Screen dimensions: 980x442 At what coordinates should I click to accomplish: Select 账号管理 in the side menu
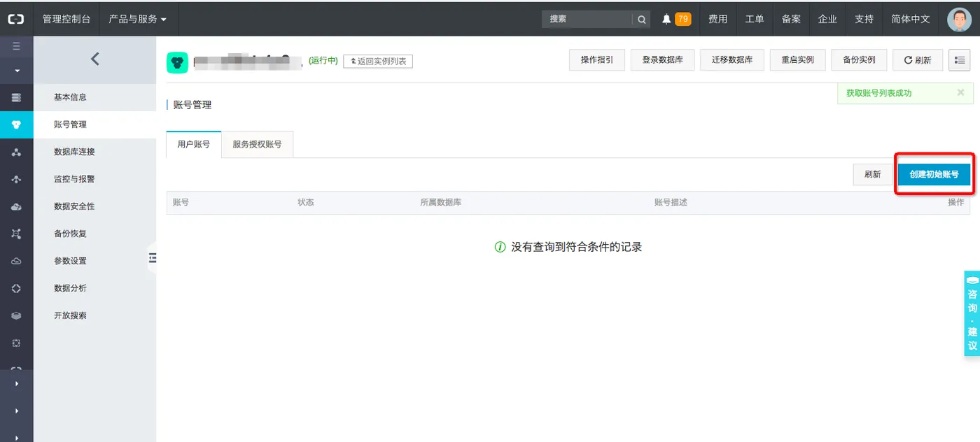coord(94,124)
